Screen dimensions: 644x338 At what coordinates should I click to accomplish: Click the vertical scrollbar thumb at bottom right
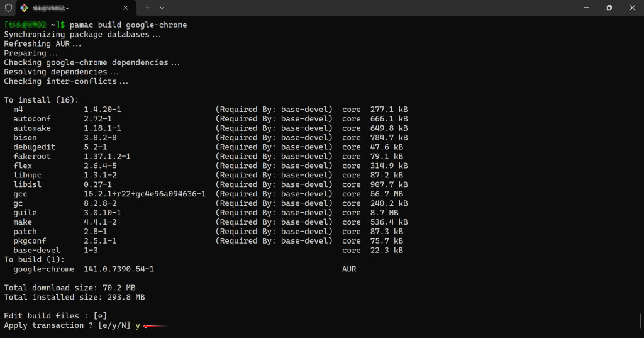tap(640, 321)
